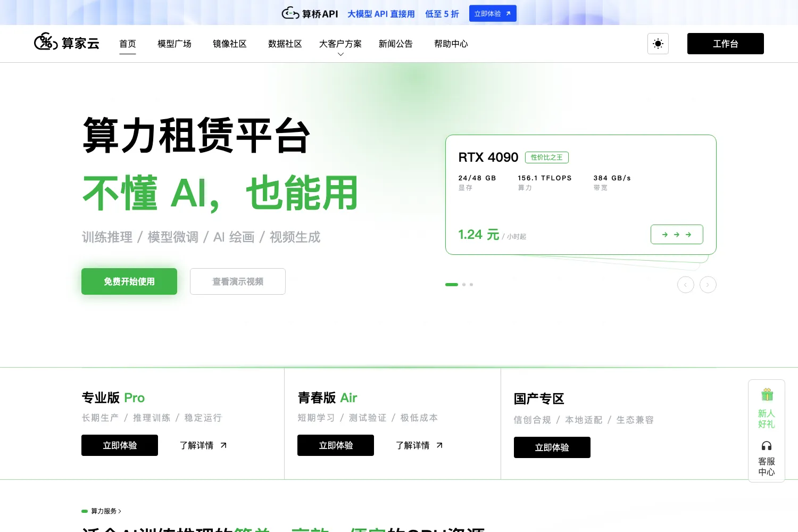Select the third carousel dot indicator

tap(471, 285)
